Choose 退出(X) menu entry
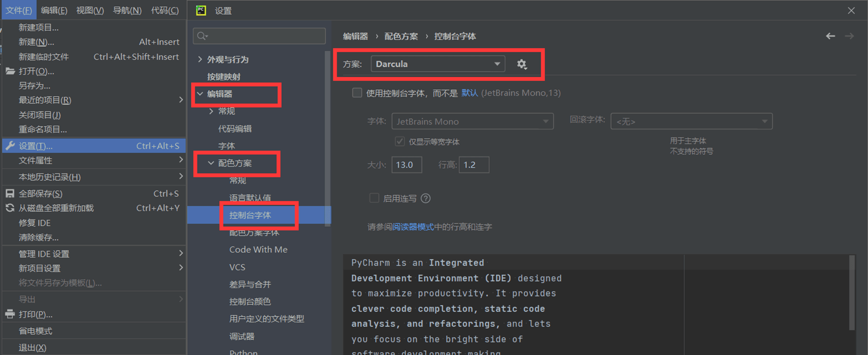868x355 pixels. pos(94,348)
